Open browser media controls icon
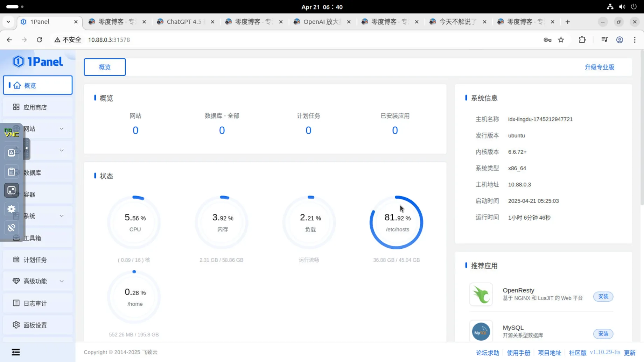Screen dimensions: 644x362 [604, 40]
